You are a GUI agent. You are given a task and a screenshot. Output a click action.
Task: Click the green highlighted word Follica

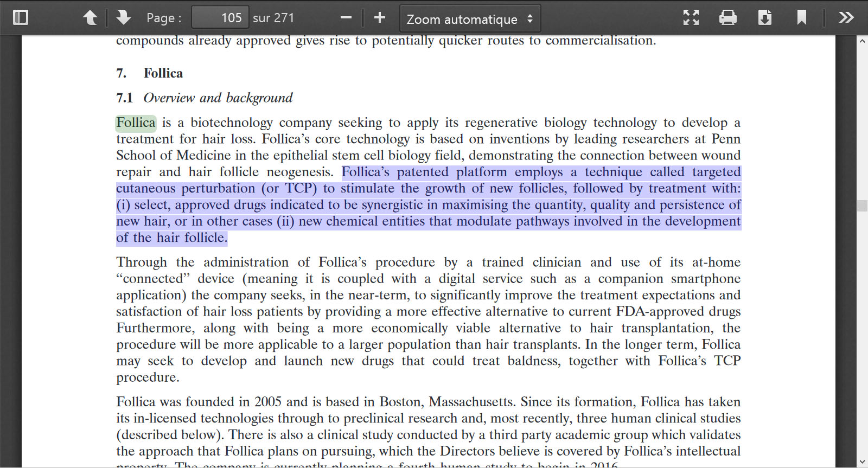[x=136, y=123]
